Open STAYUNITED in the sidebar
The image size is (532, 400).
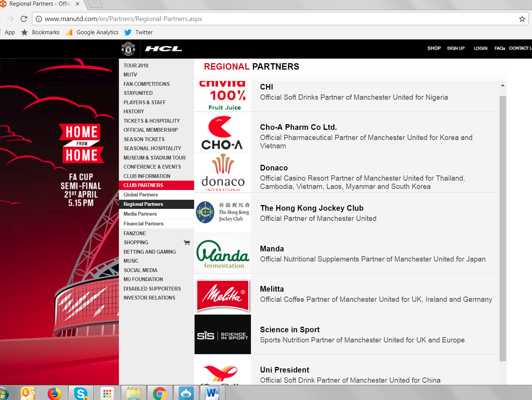tap(138, 93)
